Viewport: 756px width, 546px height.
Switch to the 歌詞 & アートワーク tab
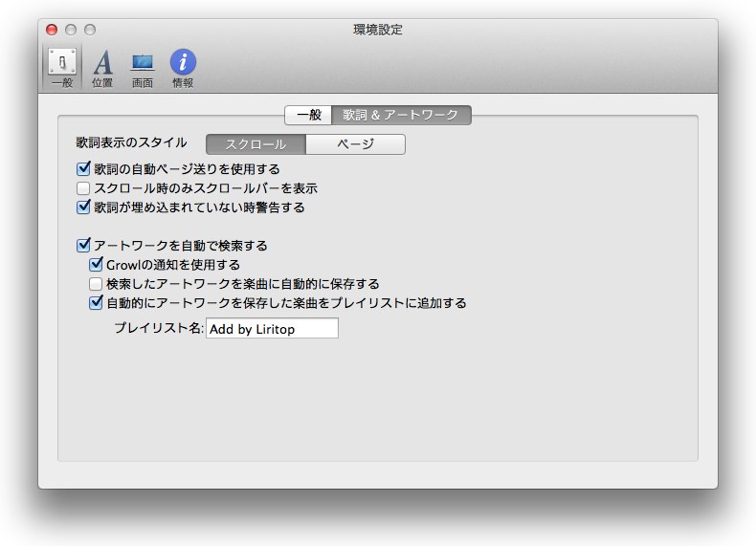click(401, 115)
